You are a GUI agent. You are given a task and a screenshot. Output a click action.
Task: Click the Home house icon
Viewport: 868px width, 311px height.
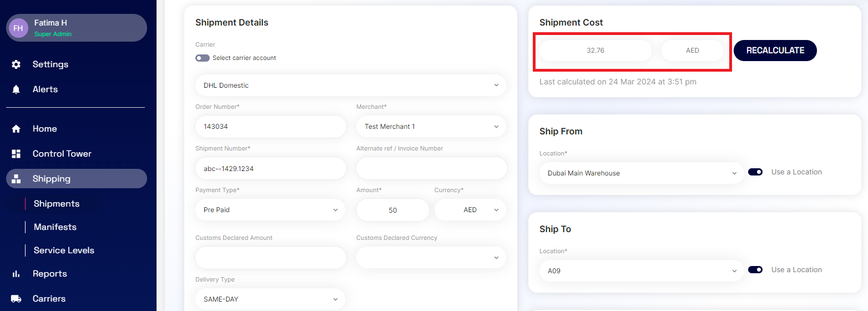click(x=16, y=129)
